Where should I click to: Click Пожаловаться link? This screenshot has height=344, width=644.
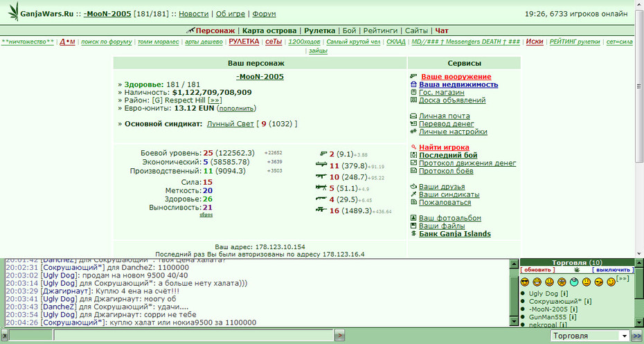(x=445, y=202)
